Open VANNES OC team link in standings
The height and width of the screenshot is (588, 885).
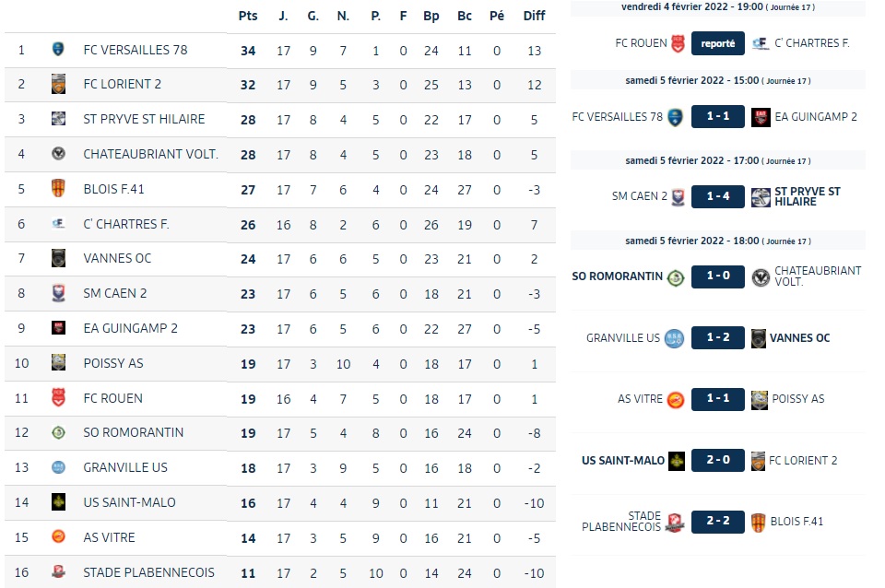coord(117,258)
